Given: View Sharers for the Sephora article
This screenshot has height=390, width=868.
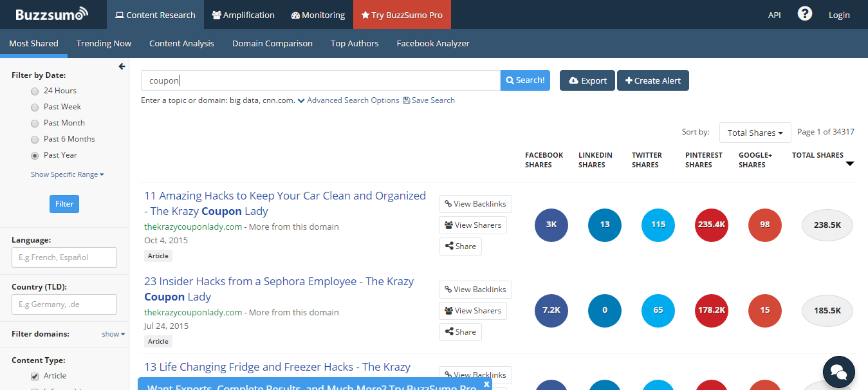Looking at the screenshot, I should (473, 310).
